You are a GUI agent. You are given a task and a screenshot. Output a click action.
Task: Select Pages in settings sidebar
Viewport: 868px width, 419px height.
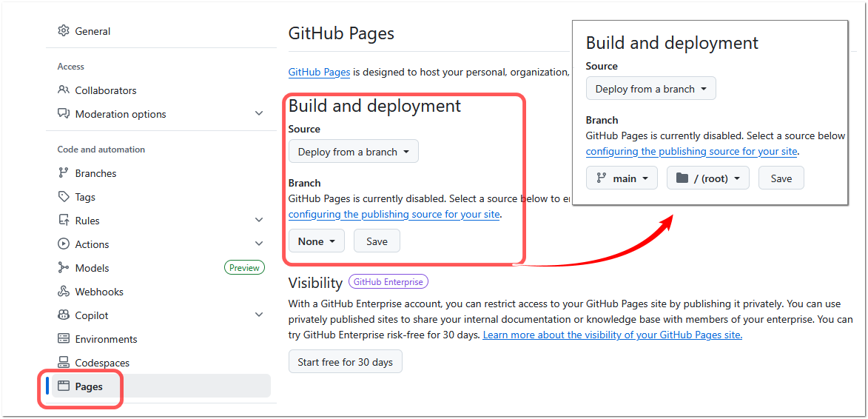tap(161, 386)
